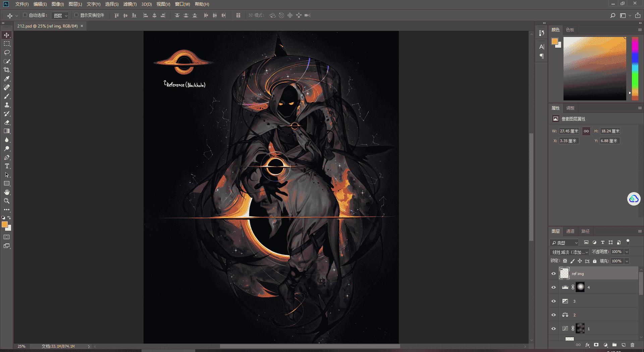Switch to the 色板 tab
The image size is (644, 352).
[570, 30]
